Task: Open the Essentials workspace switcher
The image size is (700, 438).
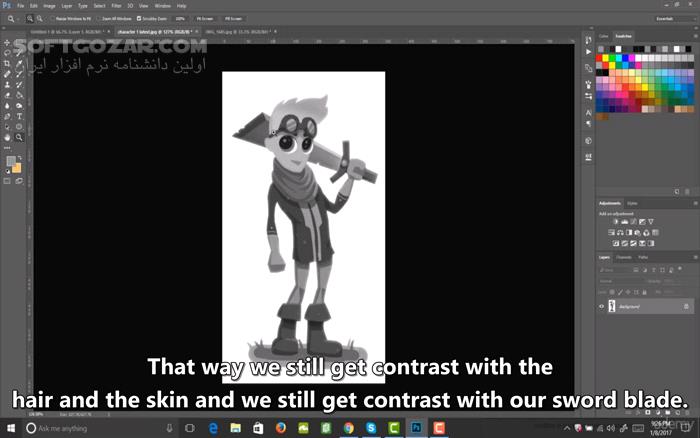Action: tap(674, 19)
